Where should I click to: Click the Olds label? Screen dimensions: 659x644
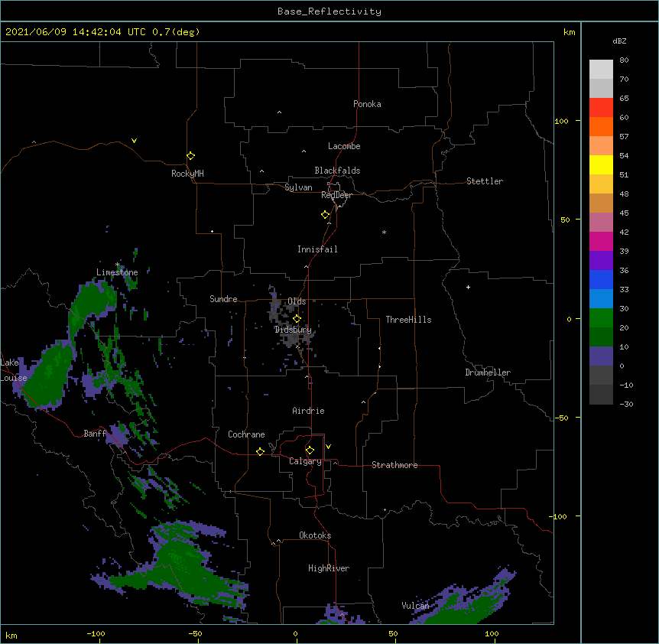[297, 301]
